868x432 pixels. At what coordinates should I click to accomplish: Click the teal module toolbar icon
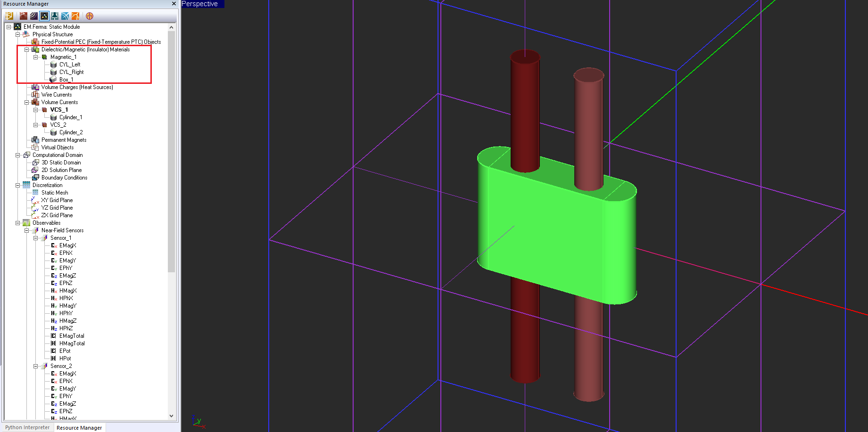coord(55,16)
